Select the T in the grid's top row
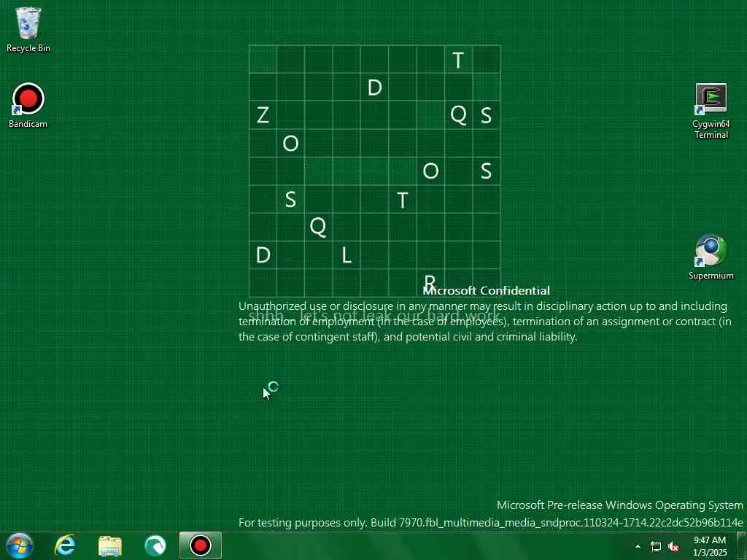This screenshot has height=560, width=747. point(458,60)
